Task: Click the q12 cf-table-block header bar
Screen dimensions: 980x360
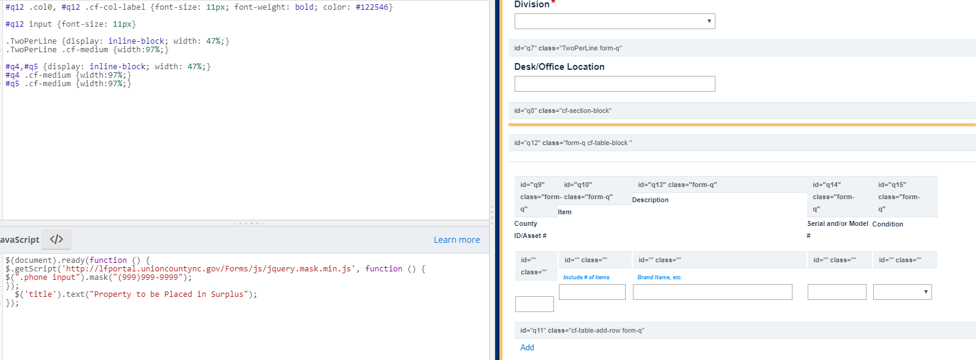Action: [740, 143]
